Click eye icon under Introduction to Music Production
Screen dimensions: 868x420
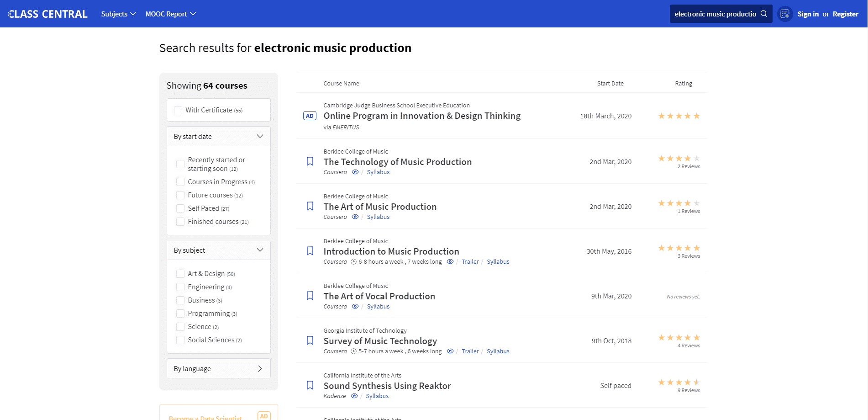point(450,262)
